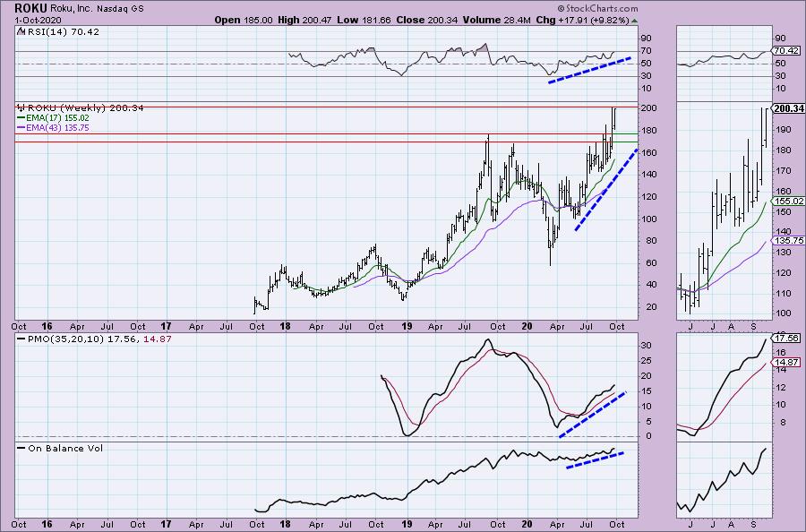Click the purple EMA(43) legend line swatch
This screenshot has height=532, width=806.
pyautogui.click(x=21, y=127)
